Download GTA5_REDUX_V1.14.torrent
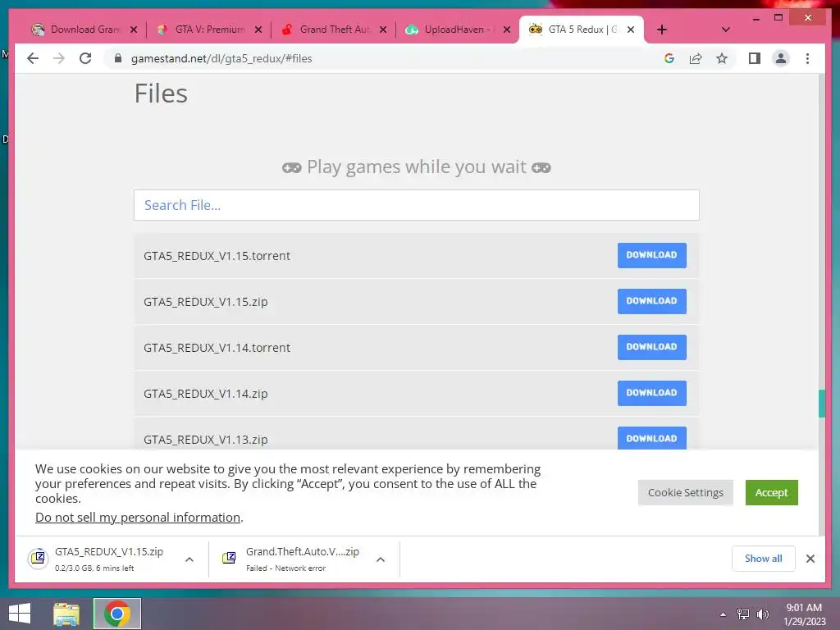The width and height of the screenshot is (840, 630). coord(651,347)
